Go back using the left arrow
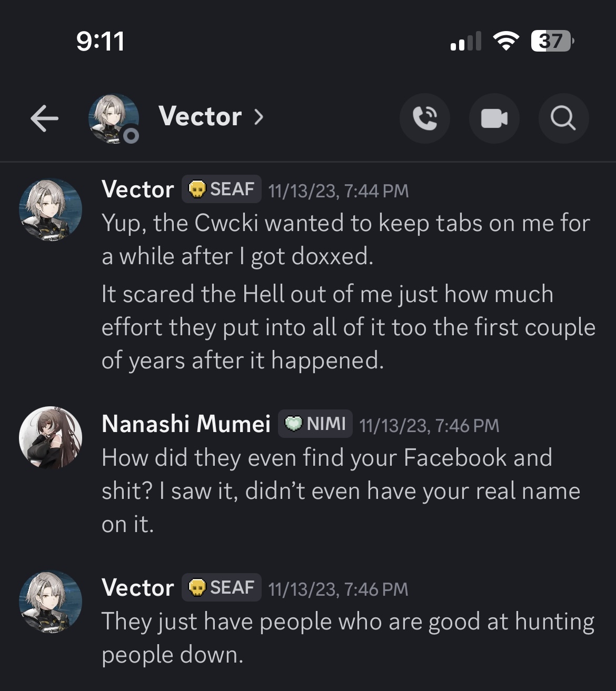Screen dimensions: 616x691 pos(44,118)
